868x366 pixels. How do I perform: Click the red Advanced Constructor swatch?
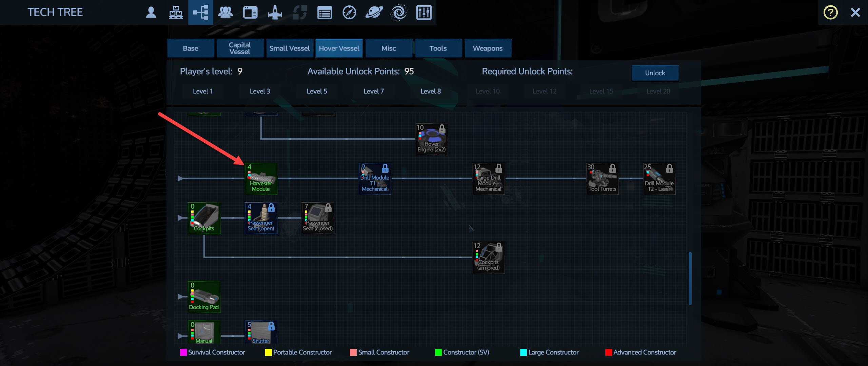pos(609,352)
